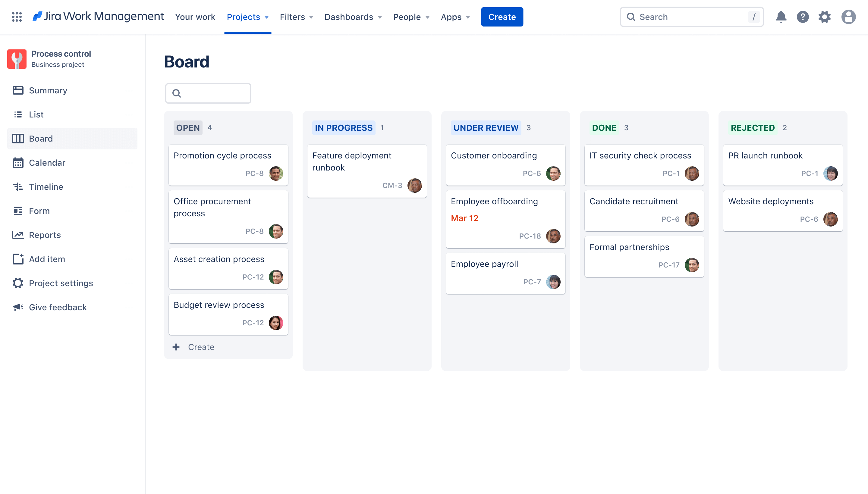Open Project settings page

[x=61, y=283]
